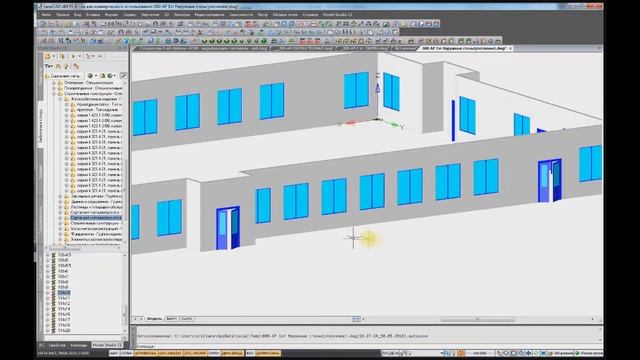The height and width of the screenshot is (360, 640).
Task: Expand the Пожаротушение tree node
Action: tap(54, 88)
